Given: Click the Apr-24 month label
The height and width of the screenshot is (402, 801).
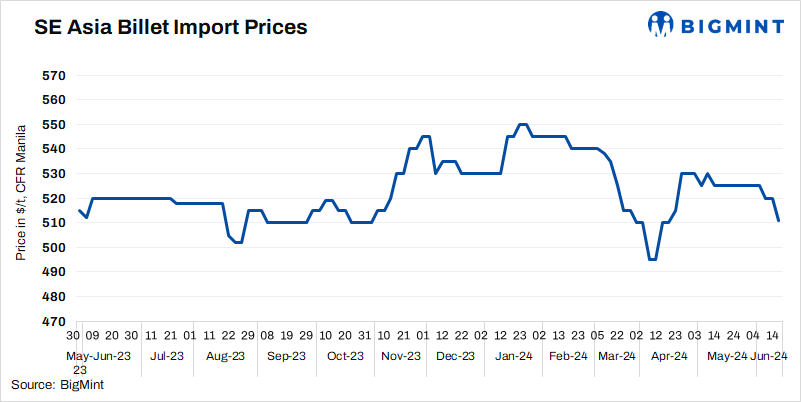Looking at the screenshot, I should 668,355.
